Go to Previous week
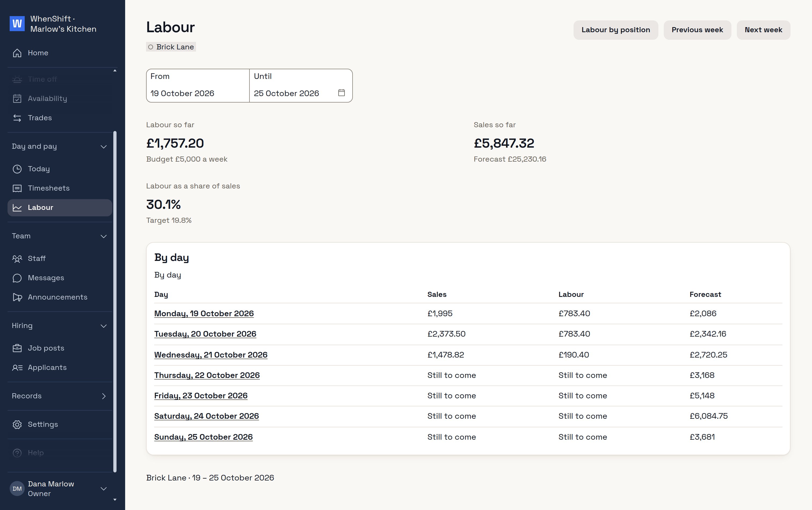 (697, 30)
